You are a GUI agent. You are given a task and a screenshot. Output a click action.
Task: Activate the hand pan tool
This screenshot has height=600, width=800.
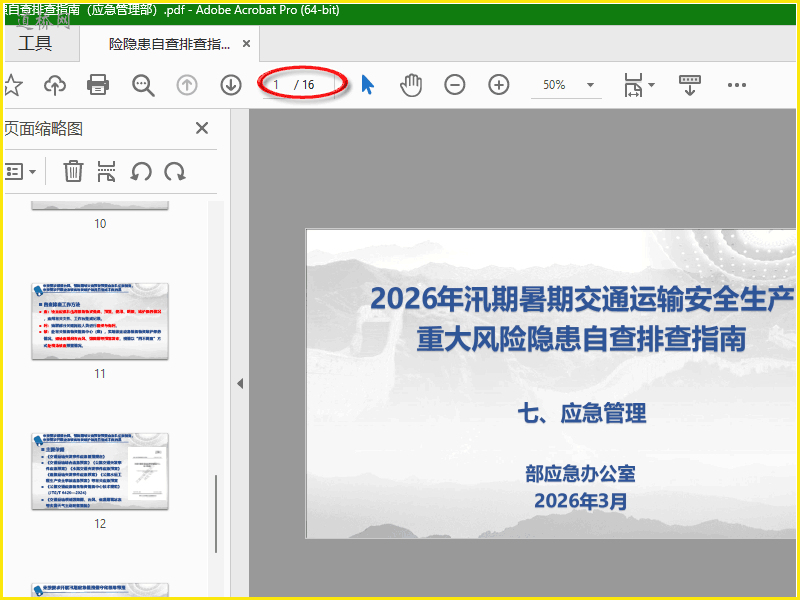[411, 85]
